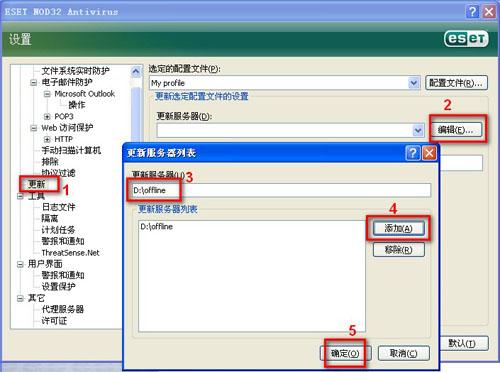Select ThreatSense.Net in the tree
This screenshot has height=372, width=500.
(x=70, y=253)
